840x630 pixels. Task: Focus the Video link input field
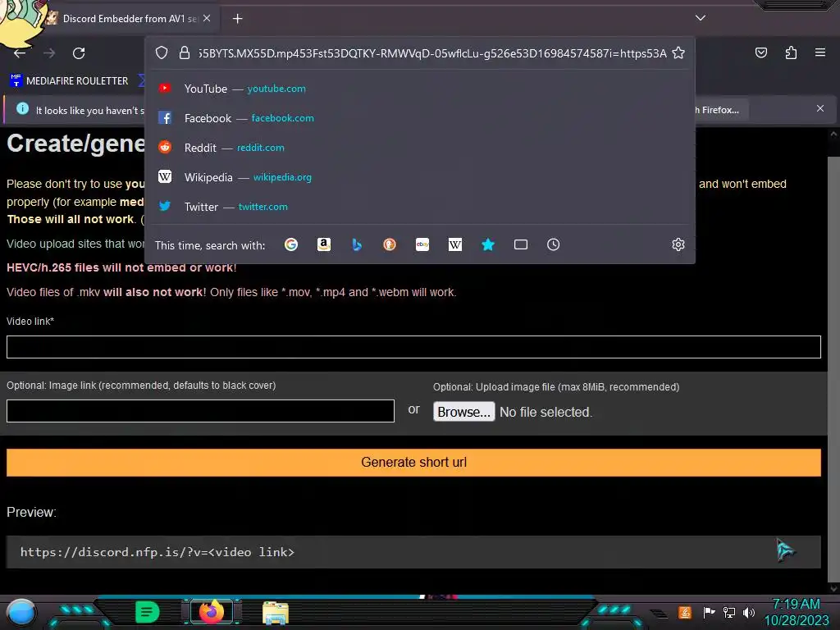point(413,347)
